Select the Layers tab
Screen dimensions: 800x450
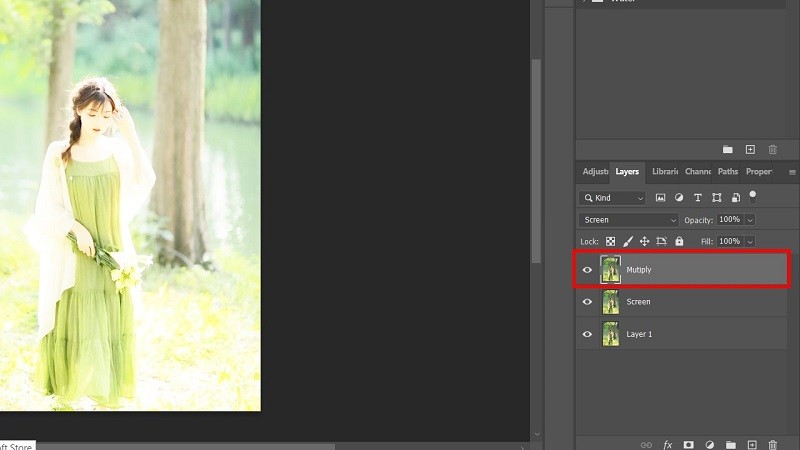[x=627, y=171]
